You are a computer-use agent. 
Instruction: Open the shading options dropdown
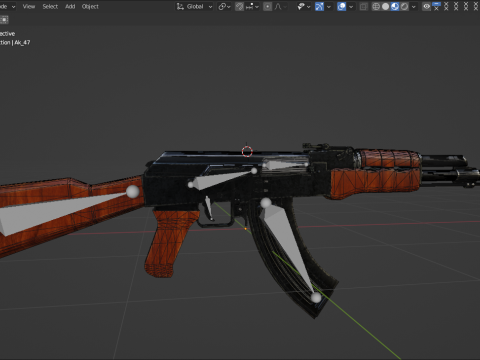coord(414,6)
